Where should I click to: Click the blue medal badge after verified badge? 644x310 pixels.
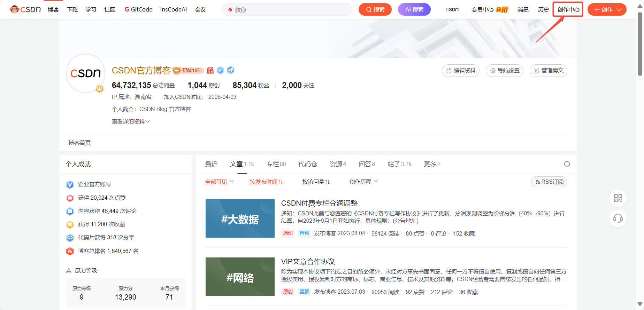(230, 70)
